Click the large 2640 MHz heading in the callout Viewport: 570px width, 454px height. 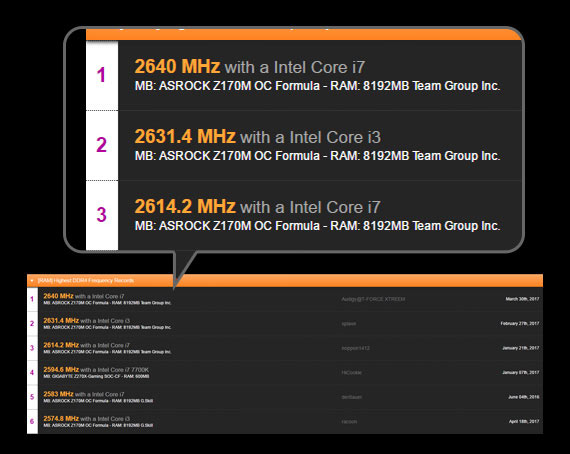(177, 66)
